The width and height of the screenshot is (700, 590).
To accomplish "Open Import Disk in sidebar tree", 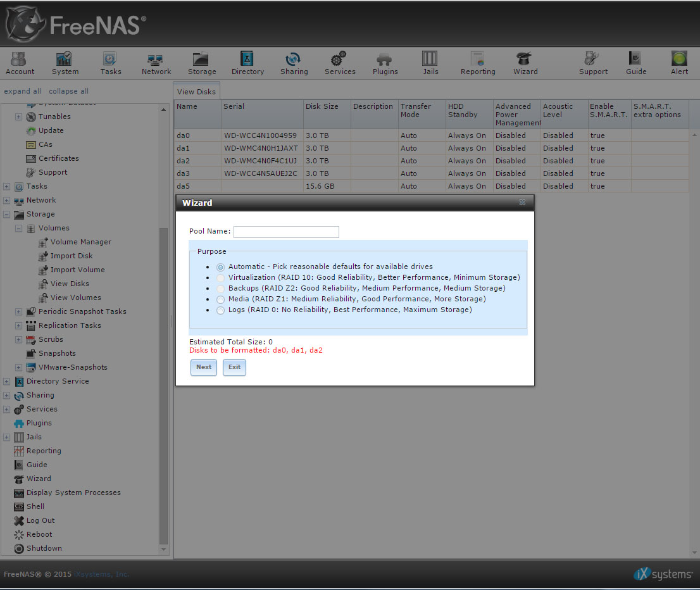I will pyautogui.click(x=72, y=256).
